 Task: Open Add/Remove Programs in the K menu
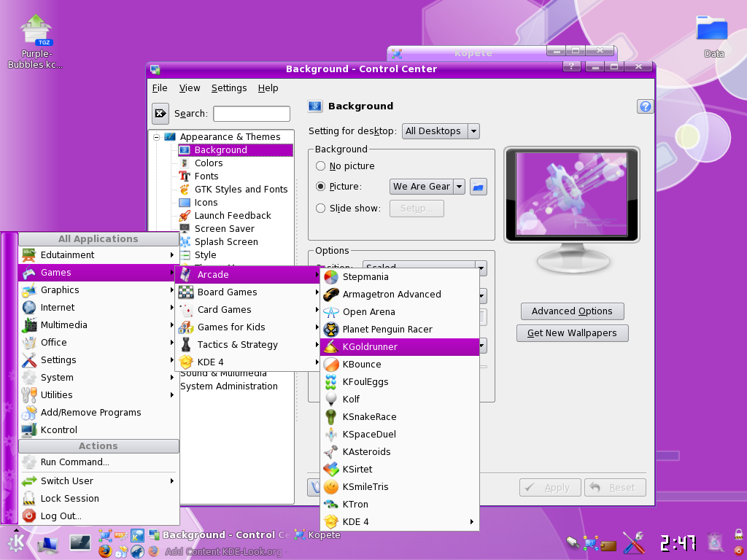(x=98, y=413)
